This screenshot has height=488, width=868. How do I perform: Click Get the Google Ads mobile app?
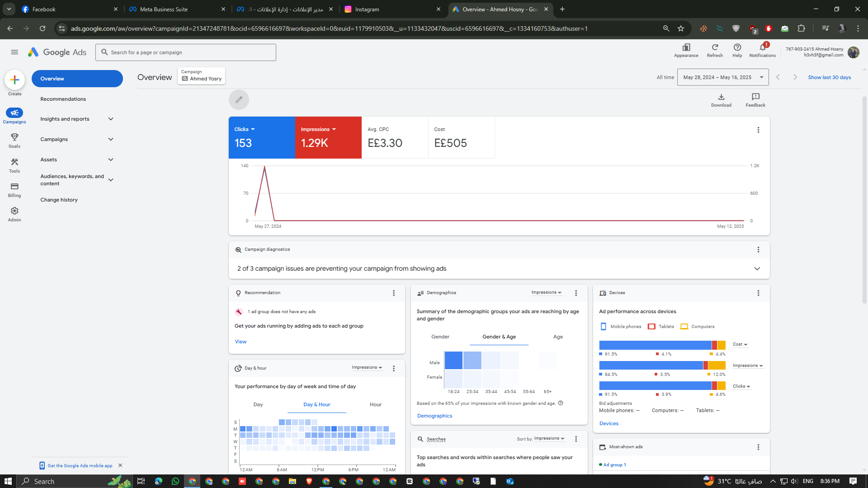click(80, 465)
